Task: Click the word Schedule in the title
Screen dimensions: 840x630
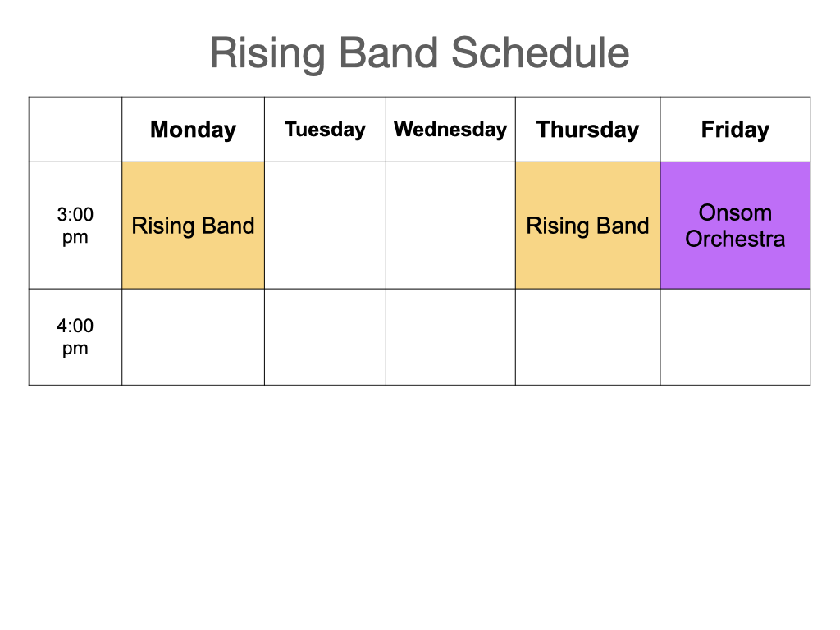Action: pyautogui.click(x=540, y=52)
